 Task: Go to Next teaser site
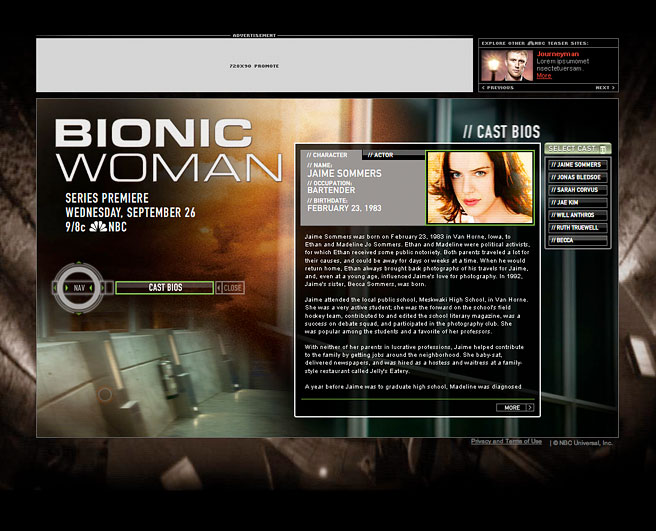pyautogui.click(x=605, y=87)
